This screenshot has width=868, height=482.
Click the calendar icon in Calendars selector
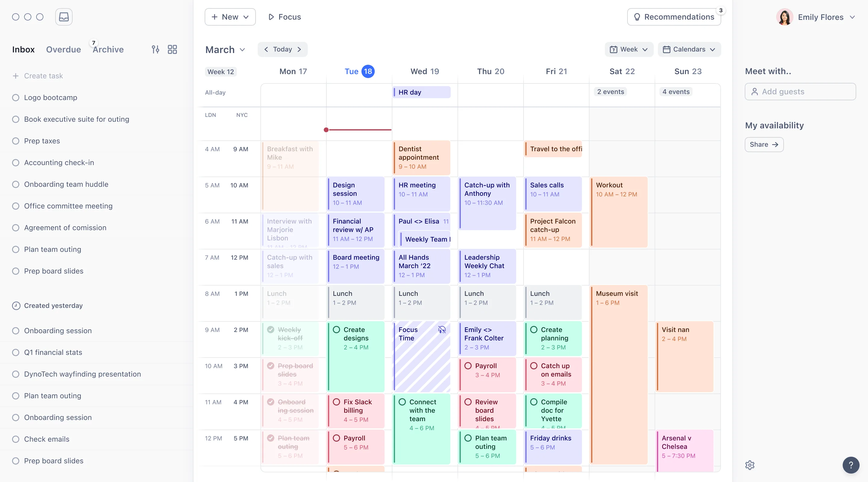666,49
